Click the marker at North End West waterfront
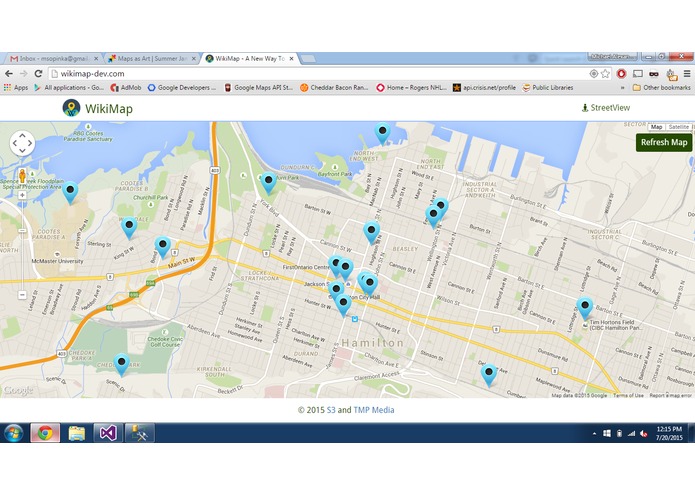The height and width of the screenshot is (494, 695). coord(382,133)
